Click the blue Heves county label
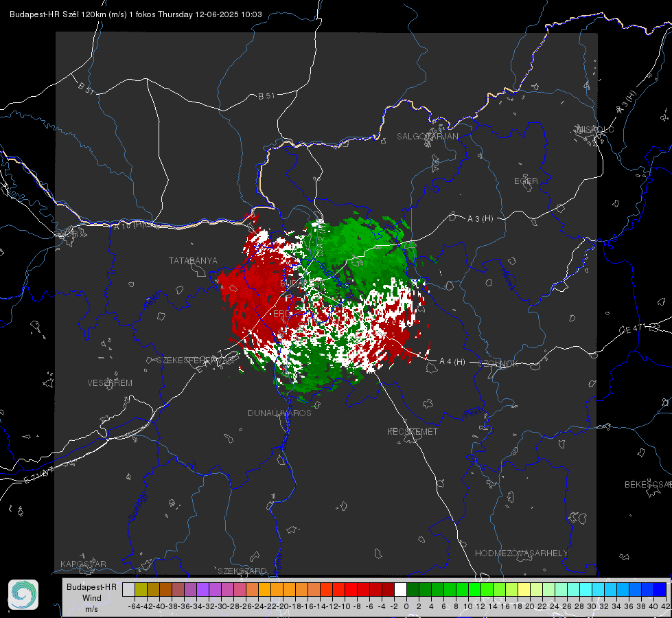 pyautogui.click(x=507, y=279)
